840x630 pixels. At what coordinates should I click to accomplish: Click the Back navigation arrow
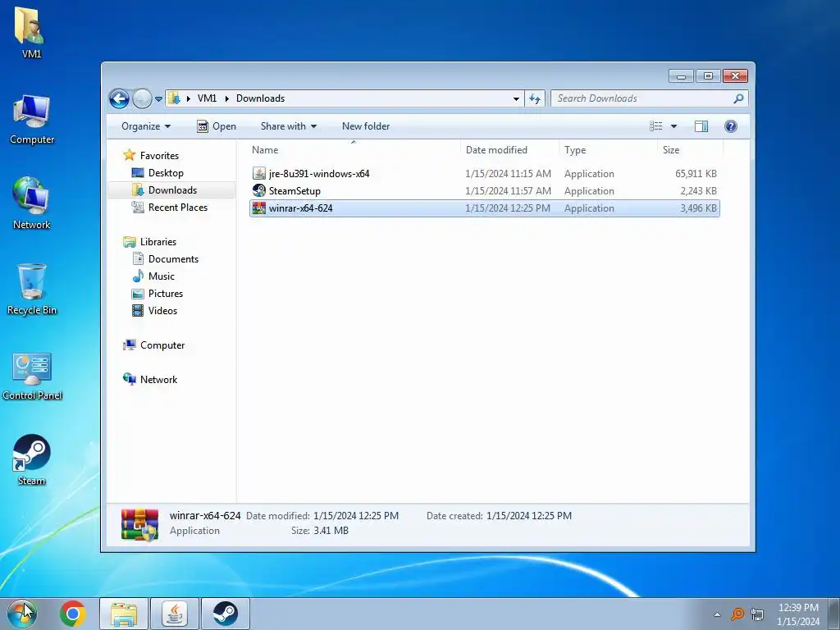[119, 98]
